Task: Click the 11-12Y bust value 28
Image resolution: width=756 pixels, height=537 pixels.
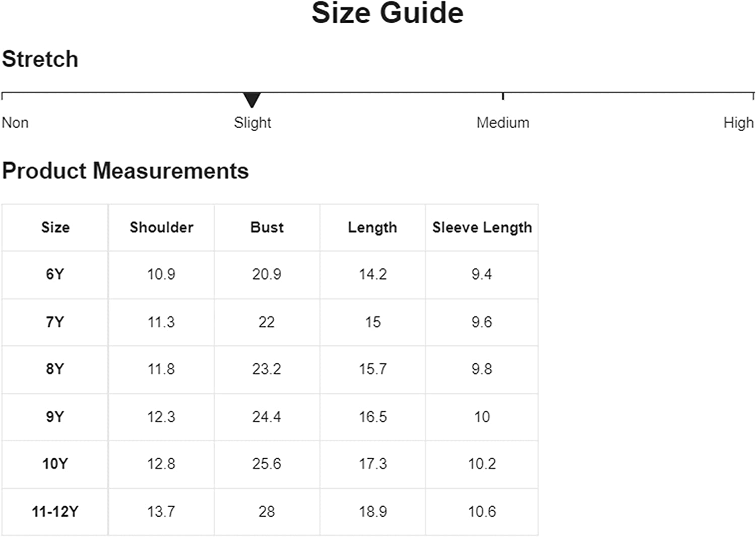Action: [x=267, y=512]
